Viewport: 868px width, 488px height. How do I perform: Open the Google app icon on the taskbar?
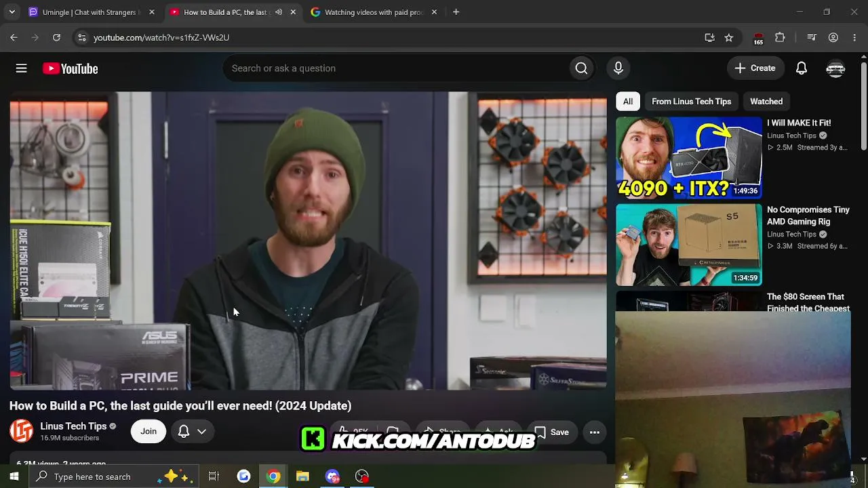[243, 476]
